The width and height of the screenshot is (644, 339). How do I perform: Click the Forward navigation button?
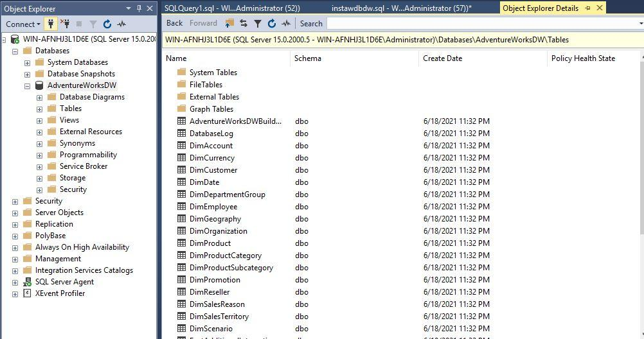(203, 23)
